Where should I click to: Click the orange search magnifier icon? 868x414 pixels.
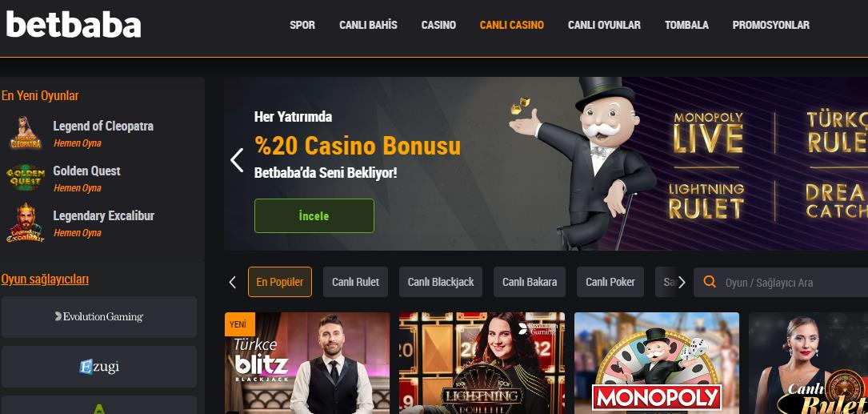(x=709, y=282)
